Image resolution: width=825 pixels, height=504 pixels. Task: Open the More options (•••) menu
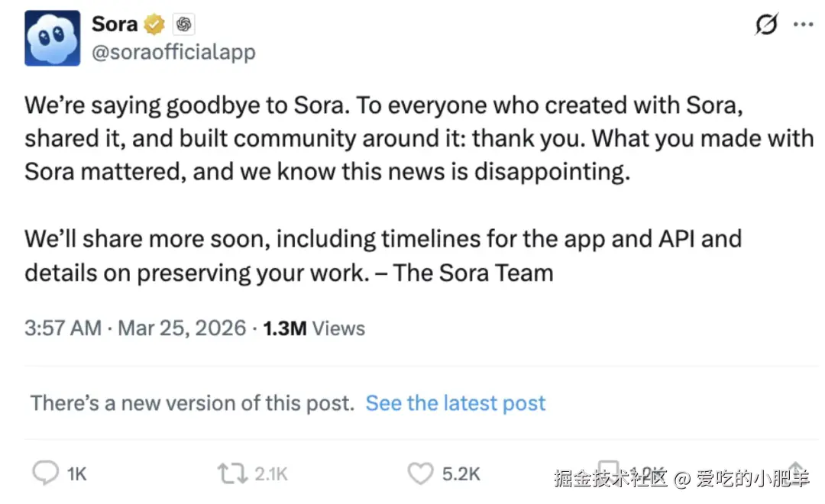(803, 24)
